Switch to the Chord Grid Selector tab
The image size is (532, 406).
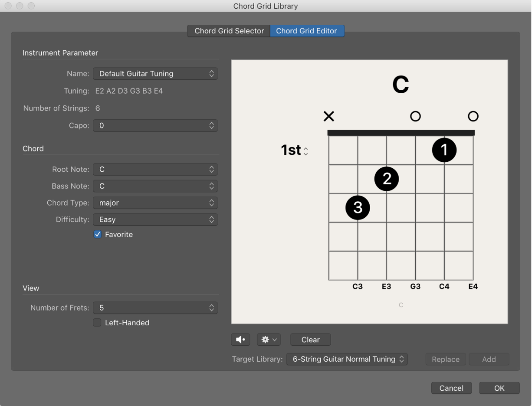click(x=228, y=31)
